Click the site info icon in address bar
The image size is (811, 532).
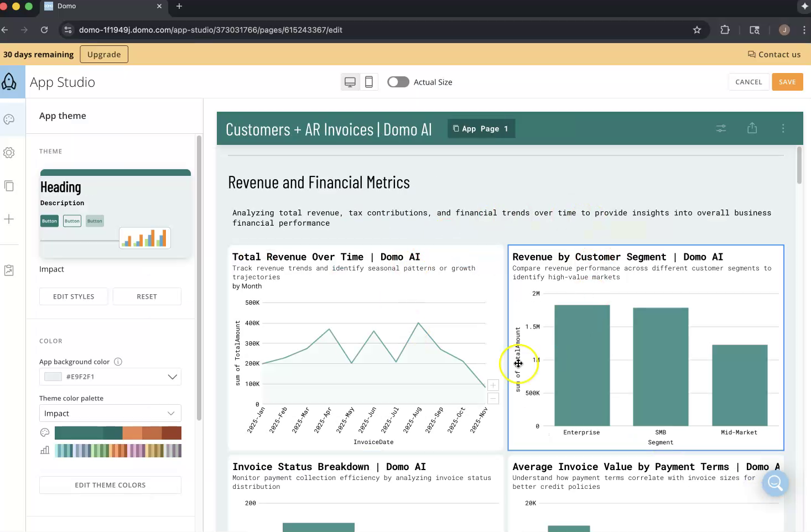(68, 30)
